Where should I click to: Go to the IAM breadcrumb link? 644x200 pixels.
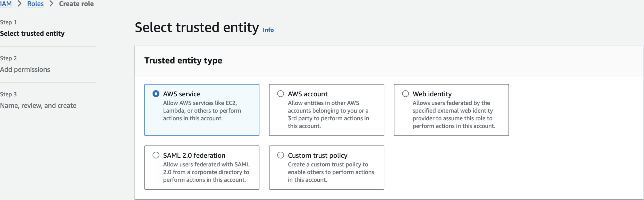tap(6, 4)
